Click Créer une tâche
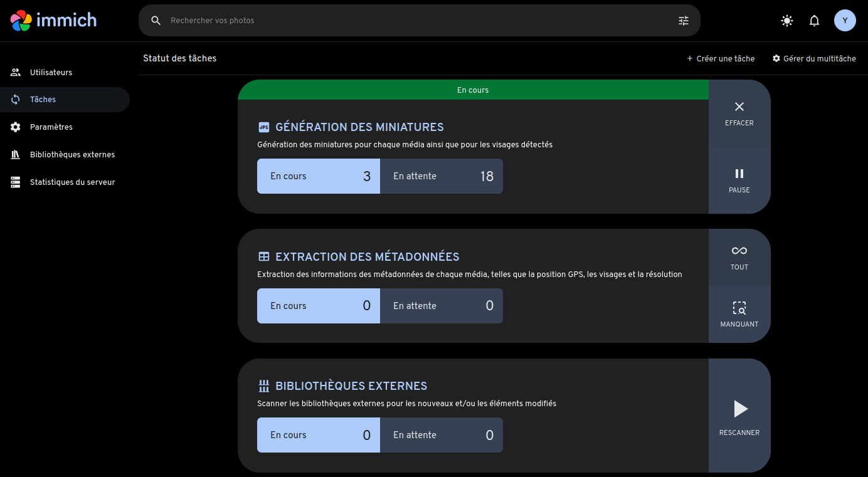Viewport: 868px width, 477px height. [721, 59]
